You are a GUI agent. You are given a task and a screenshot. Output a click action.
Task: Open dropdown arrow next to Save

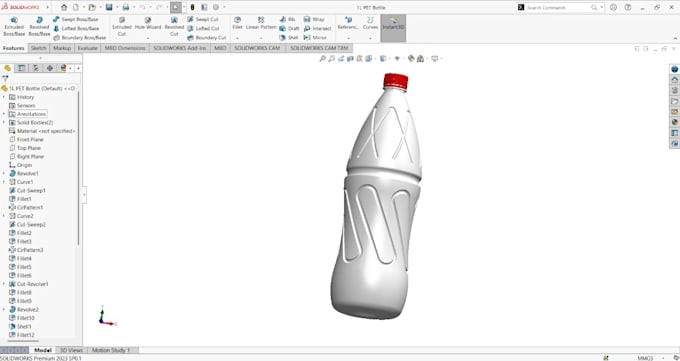116,7
